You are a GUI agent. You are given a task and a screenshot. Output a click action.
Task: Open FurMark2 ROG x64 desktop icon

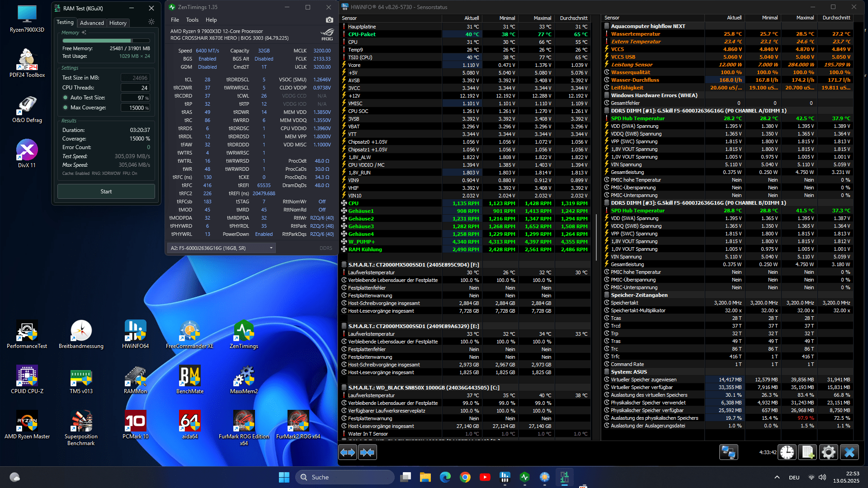point(298,425)
